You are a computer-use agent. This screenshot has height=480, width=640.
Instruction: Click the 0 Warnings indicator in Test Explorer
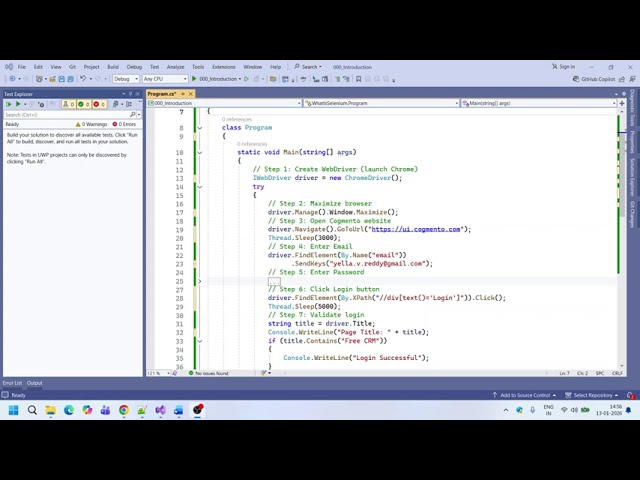tap(91, 124)
